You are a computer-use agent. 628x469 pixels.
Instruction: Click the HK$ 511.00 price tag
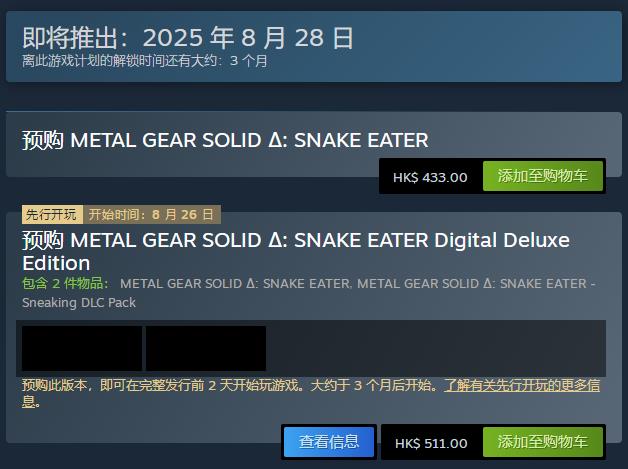(431, 443)
